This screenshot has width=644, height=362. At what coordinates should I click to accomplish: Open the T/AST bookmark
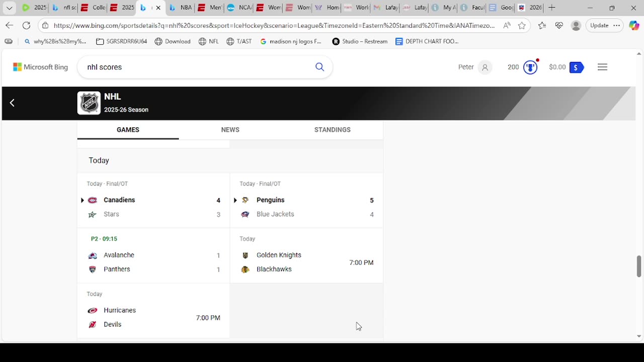point(238,42)
